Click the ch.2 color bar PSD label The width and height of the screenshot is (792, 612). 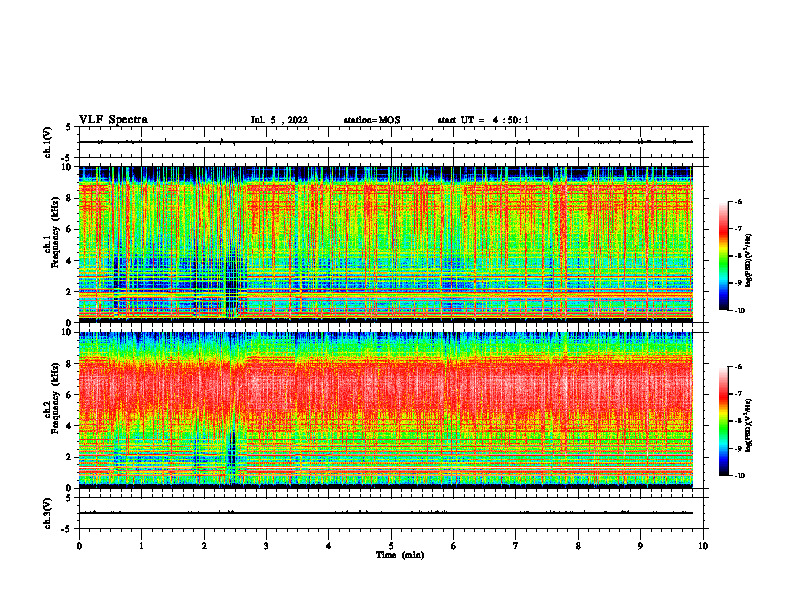click(748, 426)
